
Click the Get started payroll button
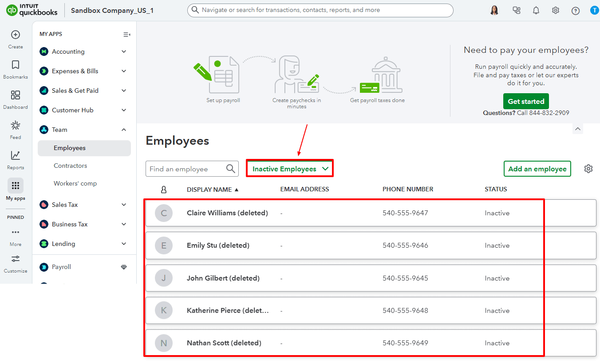click(526, 101)
